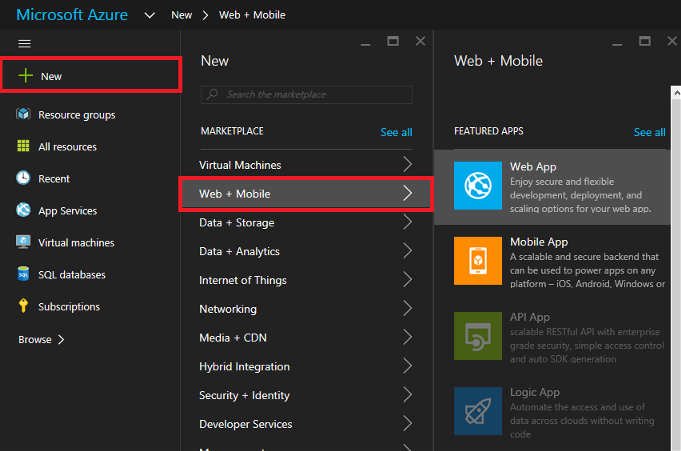The height and width of the screenshot is (451, 681).
Task: Open Resource groups in sidebar
Action: pos(77,115)
